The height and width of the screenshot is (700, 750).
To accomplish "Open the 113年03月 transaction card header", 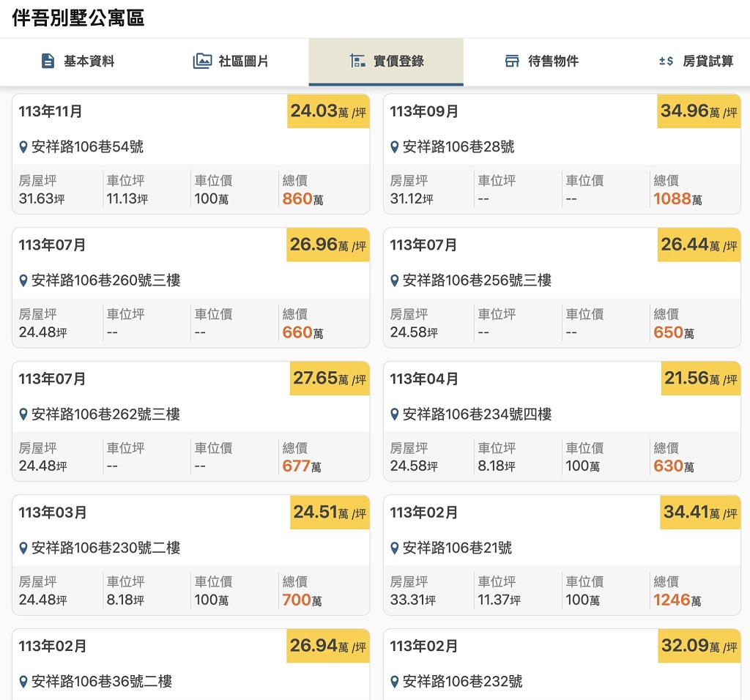I will (x=53, y=513).
